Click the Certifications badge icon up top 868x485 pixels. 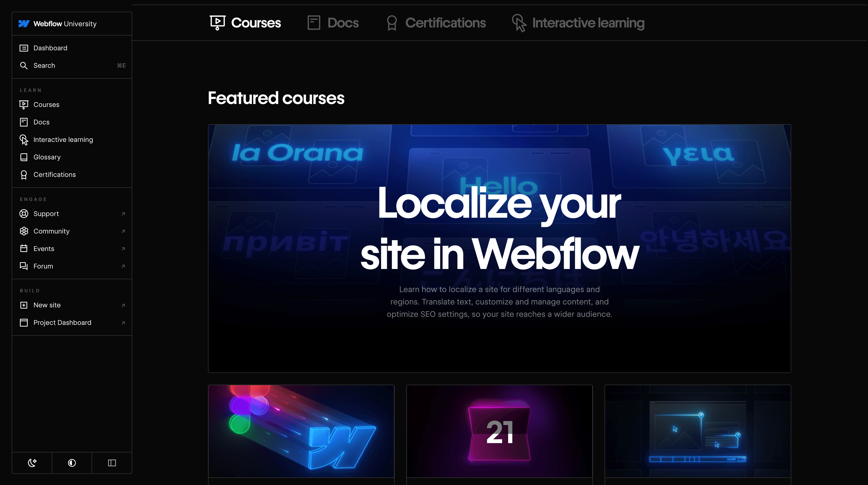(391, 23)
